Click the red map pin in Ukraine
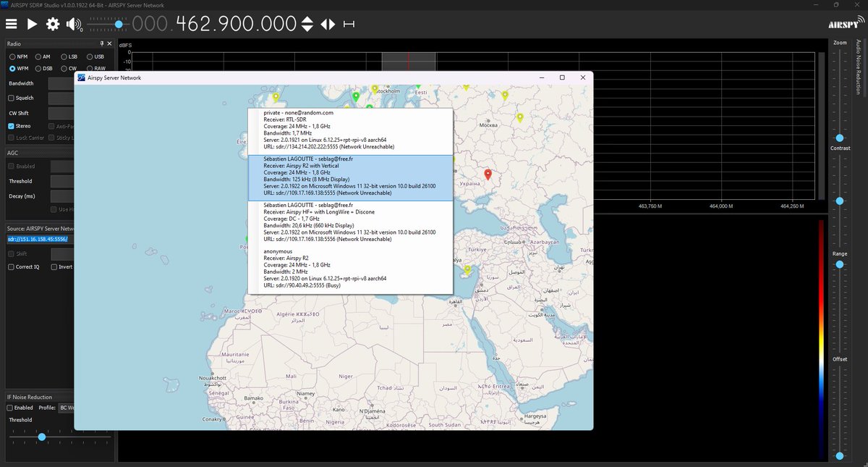Image resolution: width=868 pixels, height=467 pixels. pos(488,174)
